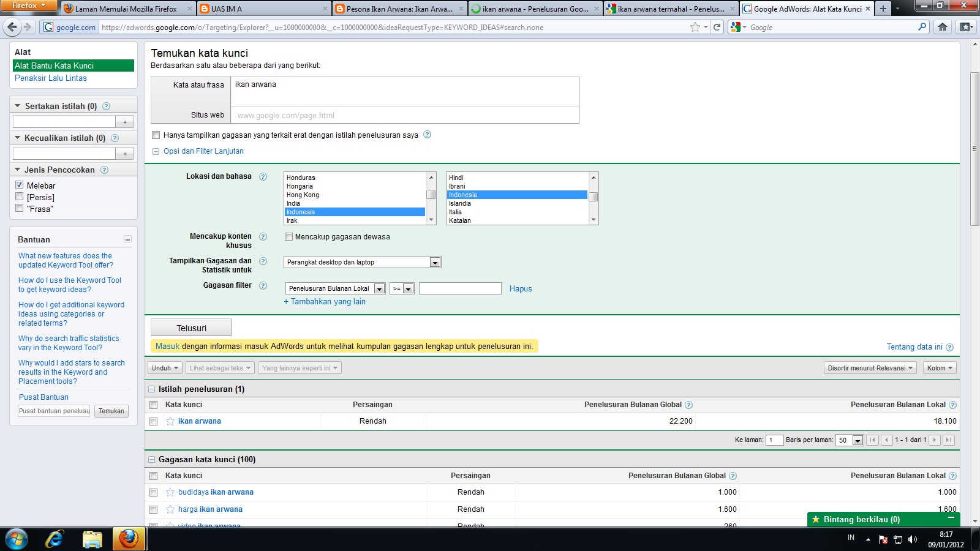Click the browser forward arrow

pyautogui.click(x=27, y=27)
